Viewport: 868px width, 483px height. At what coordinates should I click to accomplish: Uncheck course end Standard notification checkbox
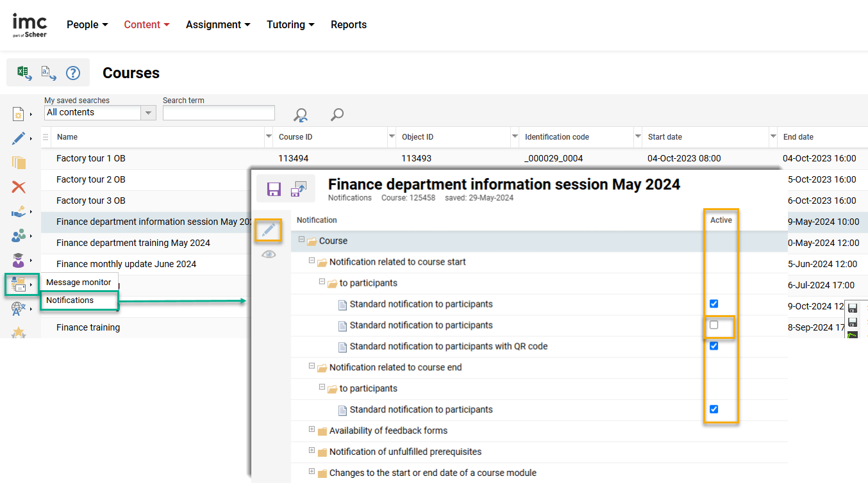[x=714, y=409]
